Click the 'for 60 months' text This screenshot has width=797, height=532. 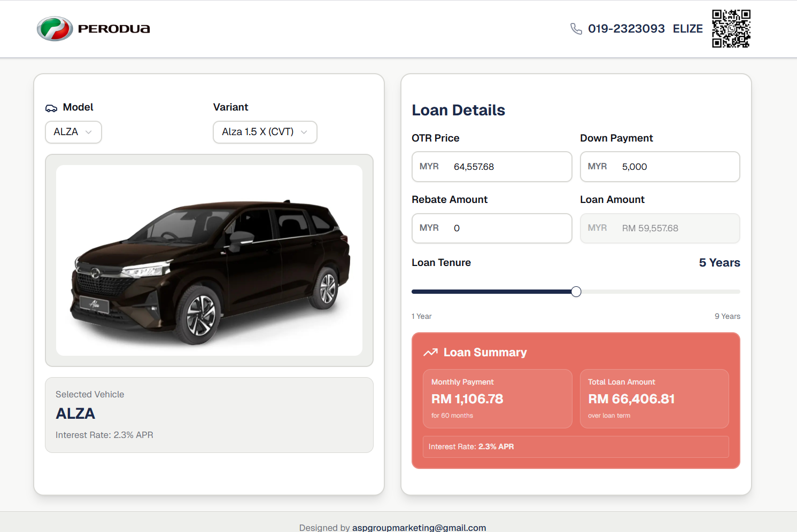pyautogui.click(x=452, y=416)
